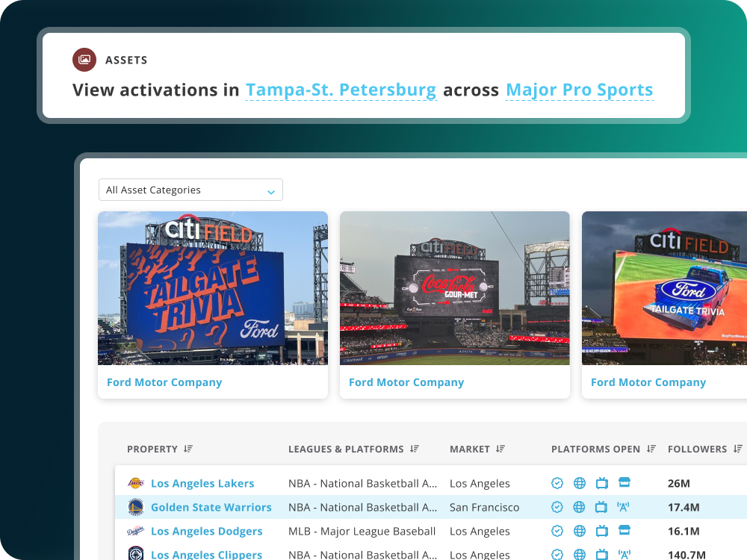Click MLB - Major League Baseball cell
The image size is (747, 560).
pos(362,531)
